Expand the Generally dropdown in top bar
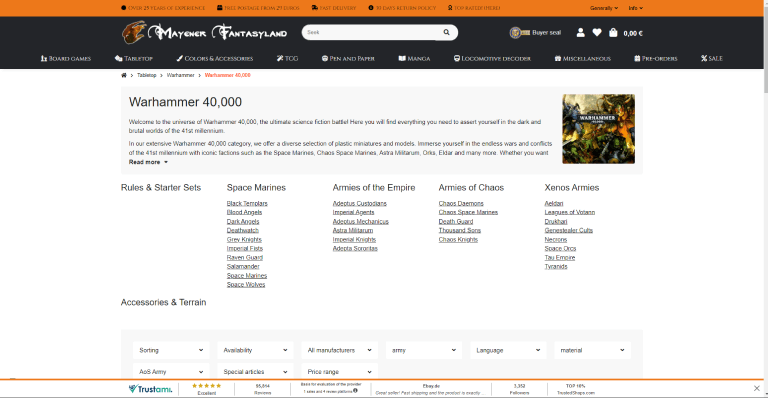The image size is (768, 398). click(604, 8)
